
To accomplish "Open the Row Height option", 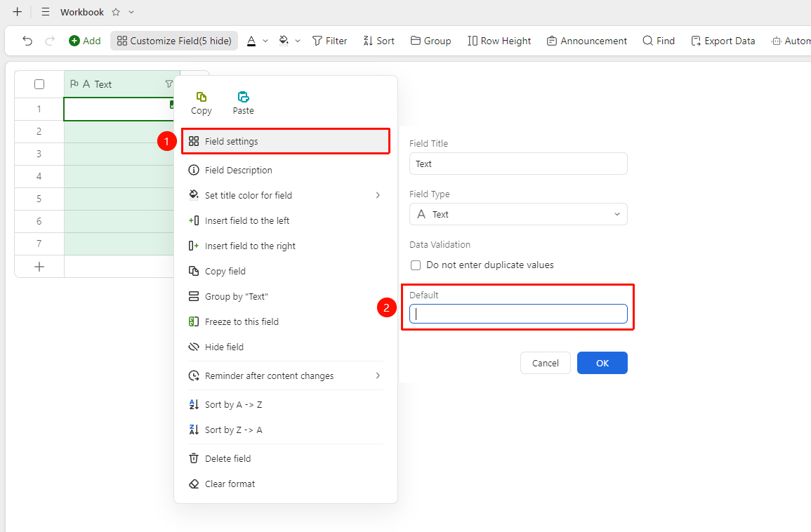I will [x=499, y=41].
